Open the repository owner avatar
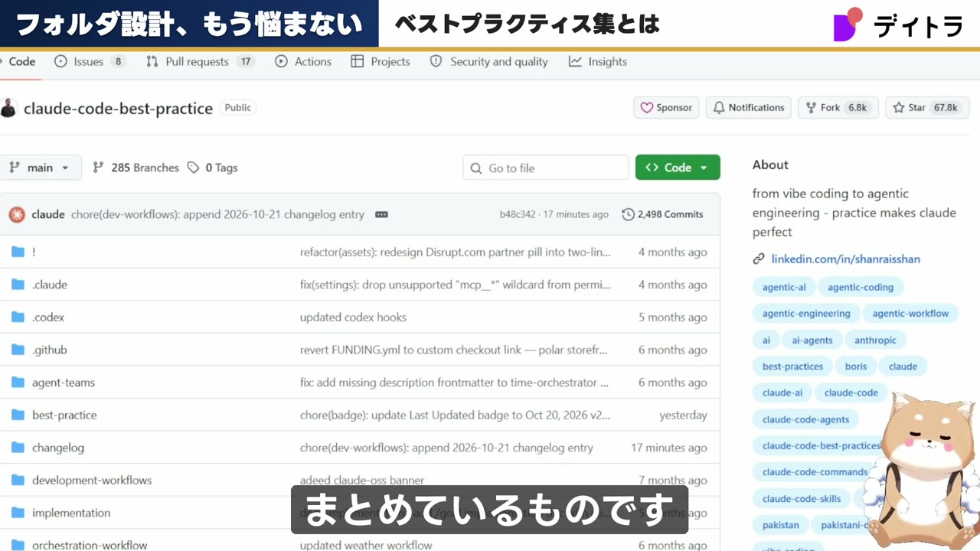The height and width of the screenshot is (551, 980). pos(8,108)
